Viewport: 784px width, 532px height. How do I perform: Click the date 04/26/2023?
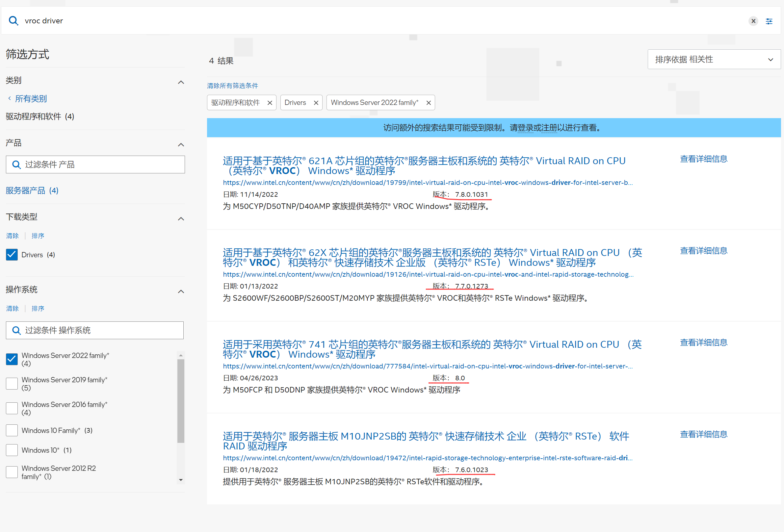[x=259, y=378]
